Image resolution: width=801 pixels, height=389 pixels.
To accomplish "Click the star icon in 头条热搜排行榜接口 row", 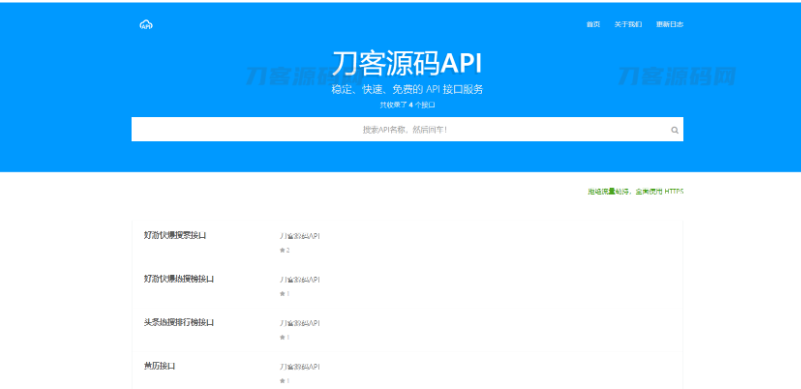I will point(282,337).
